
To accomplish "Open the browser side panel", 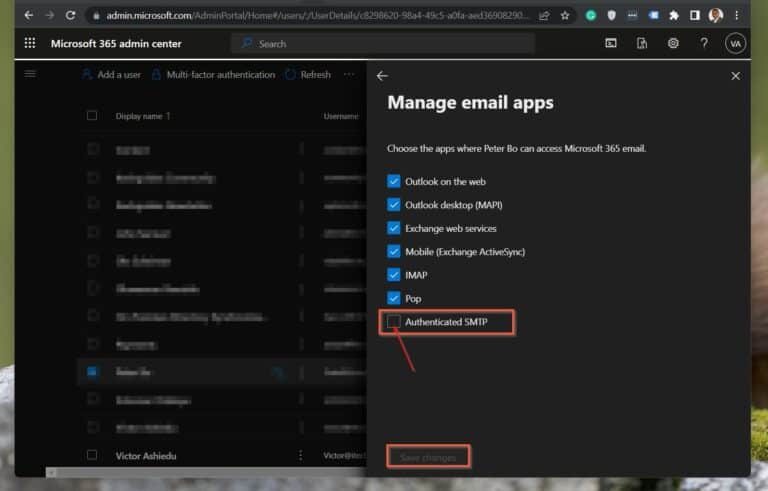I will tap(695, 16).
